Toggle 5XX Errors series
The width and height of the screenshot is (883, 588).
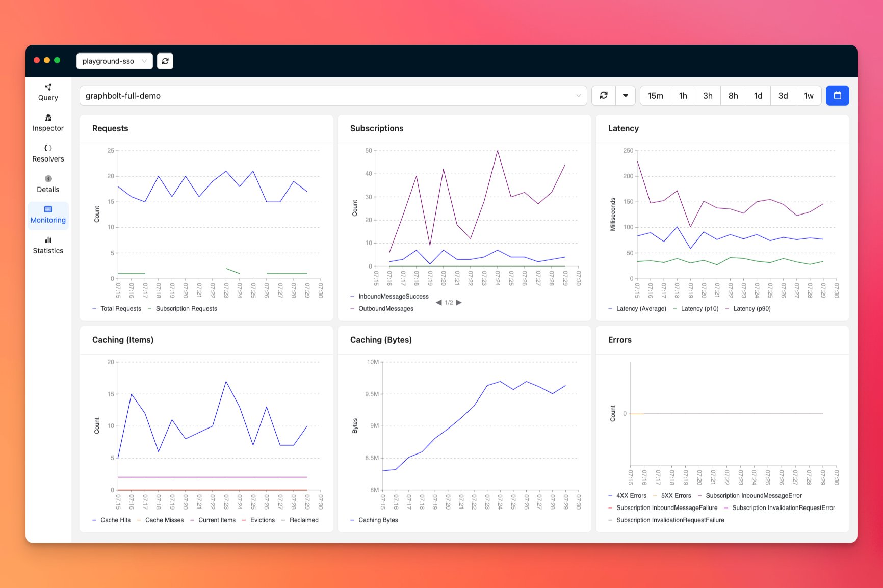click(672, 496)
